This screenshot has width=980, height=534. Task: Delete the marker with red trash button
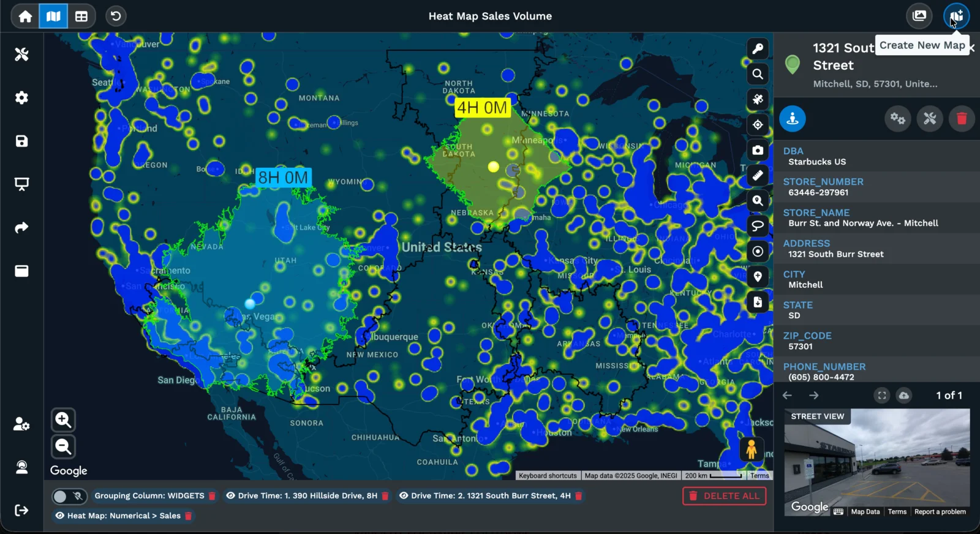click(962, 119)
